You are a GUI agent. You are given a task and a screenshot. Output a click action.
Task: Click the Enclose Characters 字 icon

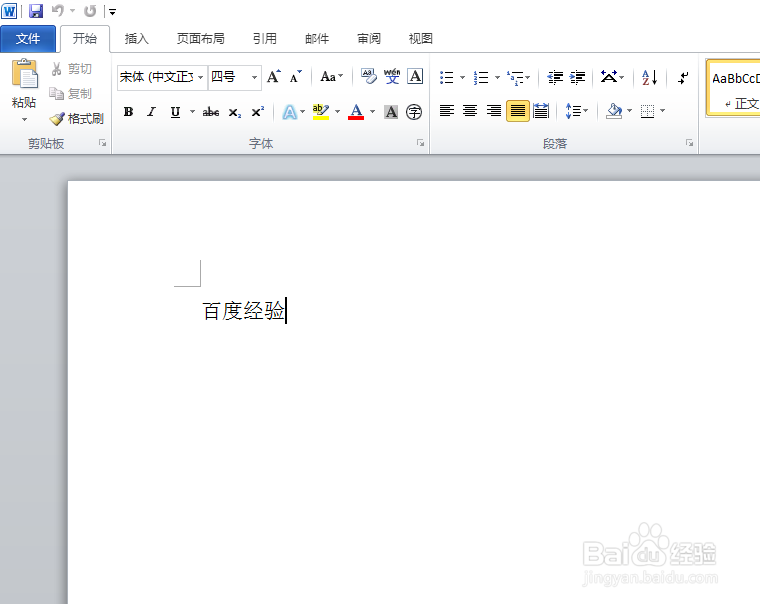coord(414,112)
